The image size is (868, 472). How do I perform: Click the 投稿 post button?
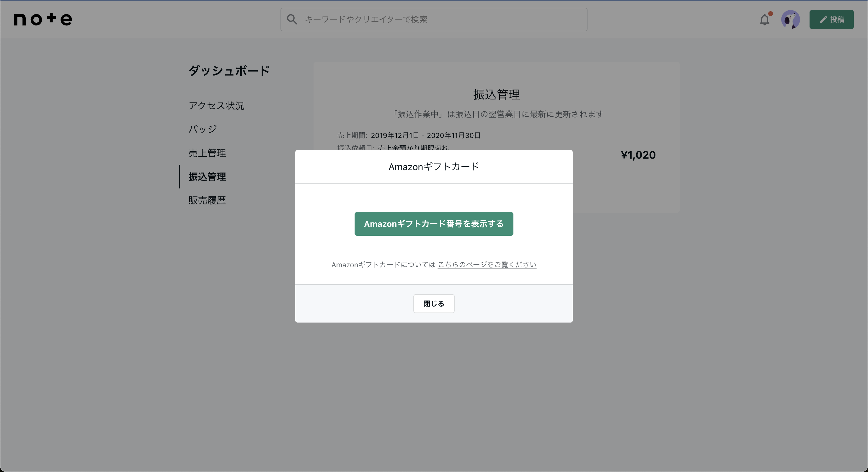click(831, 19)
